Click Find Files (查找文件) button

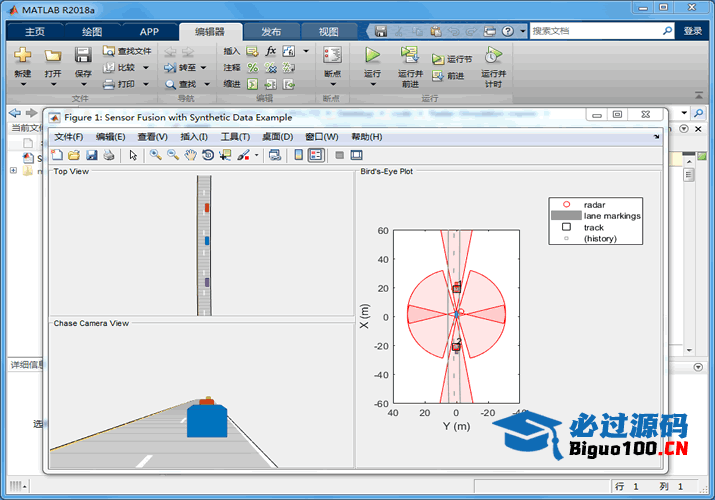127,51
